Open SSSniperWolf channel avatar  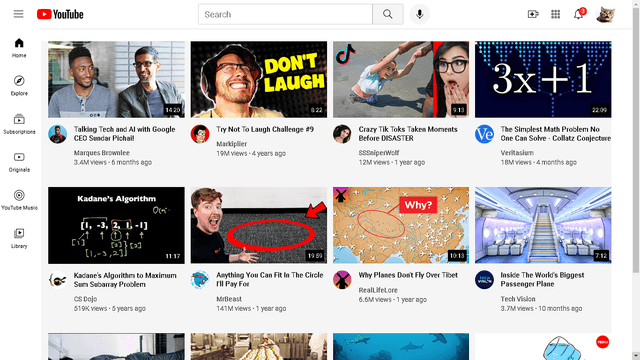click(342, 134)
